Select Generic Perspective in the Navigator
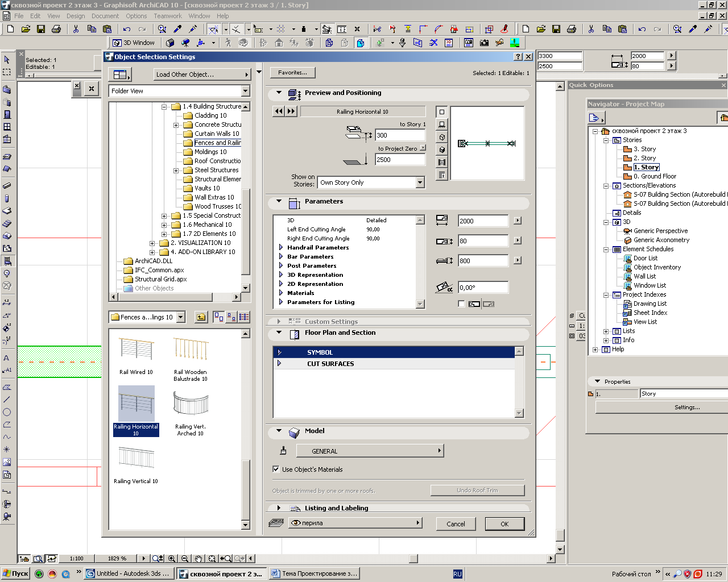This screenshot has height=582, width=728. [x=660, y=231]
